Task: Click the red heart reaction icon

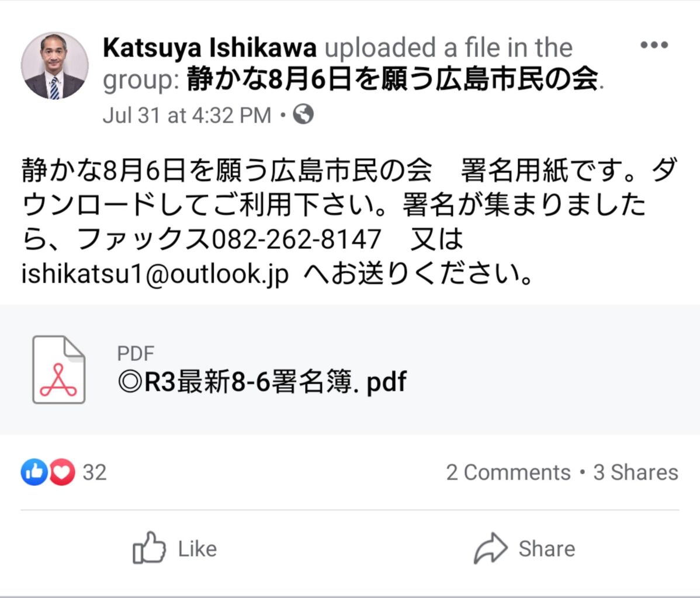Action: 62,472
